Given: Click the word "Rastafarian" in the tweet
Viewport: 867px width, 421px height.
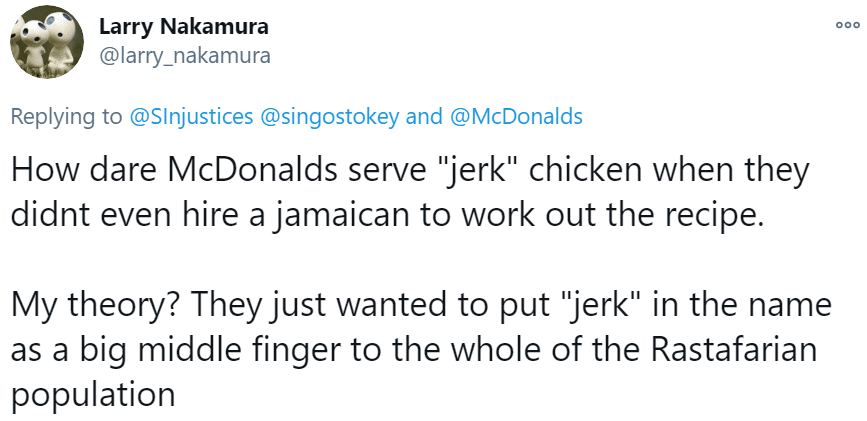Looking at the screenshot, I should coord(734,349).
